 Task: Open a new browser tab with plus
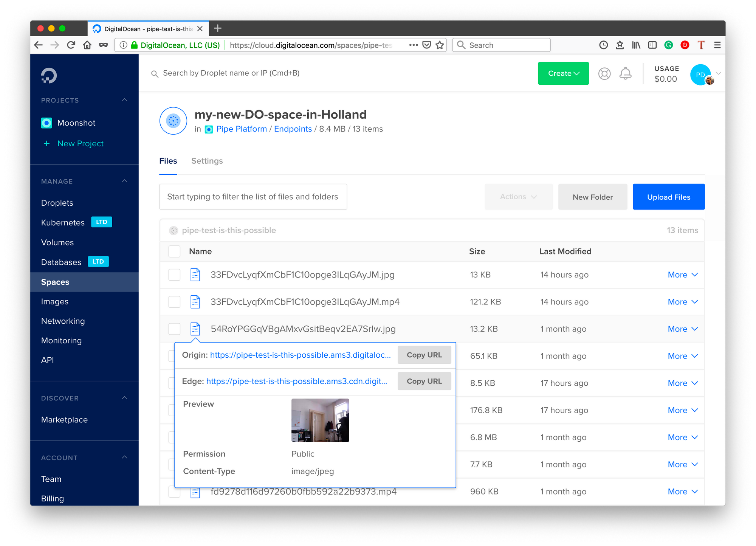point(218,28)
